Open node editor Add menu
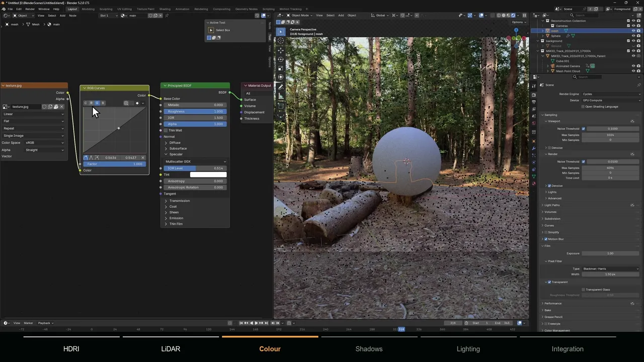The image size is (644, 362). (62, 16)
